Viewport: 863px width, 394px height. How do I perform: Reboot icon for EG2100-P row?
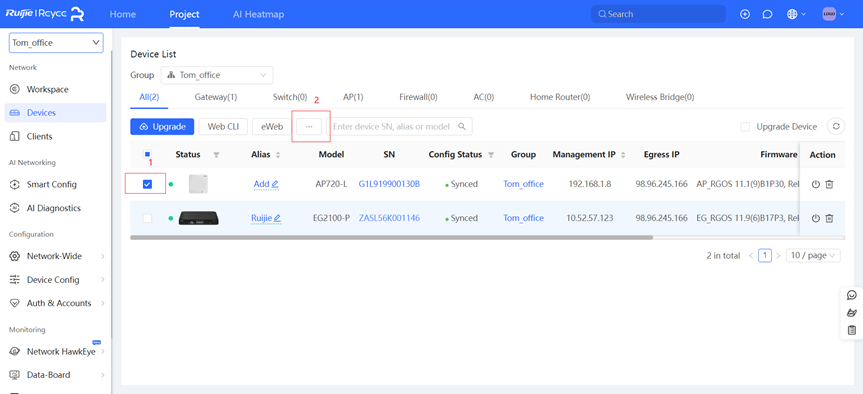point(816,218)
